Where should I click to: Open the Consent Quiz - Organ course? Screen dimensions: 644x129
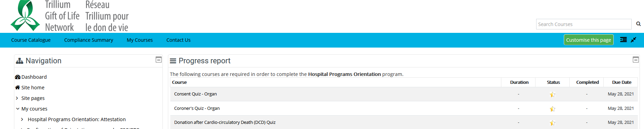(x=195, y=94)
